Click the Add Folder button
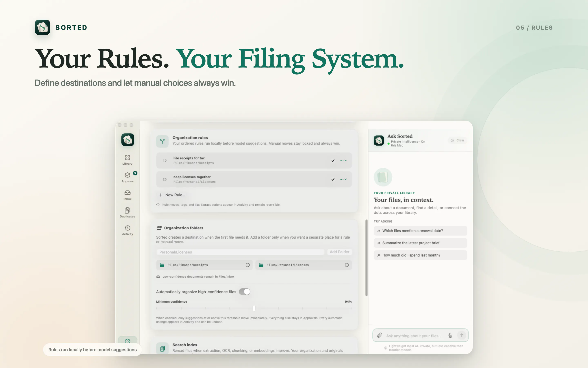Viewport: 588px width, 368px height. pos(340,252)
